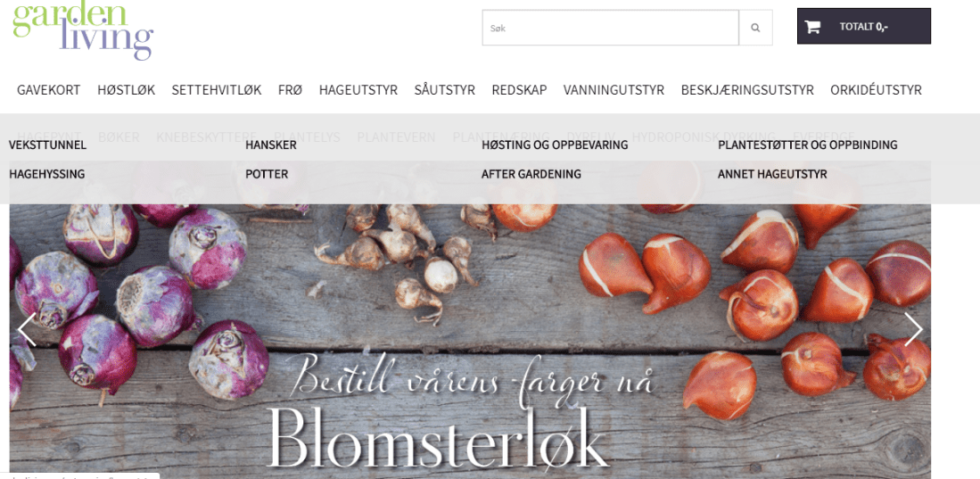Select Høstløk in the navigation
The height and width of the screenshot is (479, 980).
[127, 90]
